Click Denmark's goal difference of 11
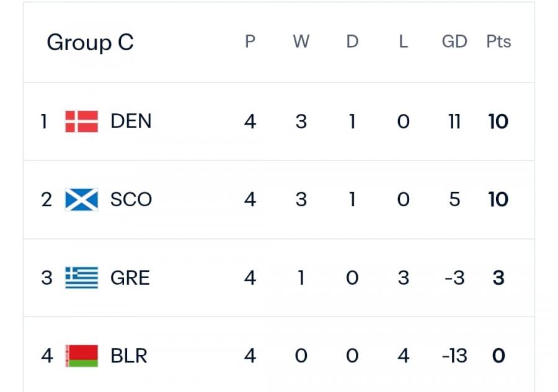Screen dimensions: 558x392 tap(454, 121)
